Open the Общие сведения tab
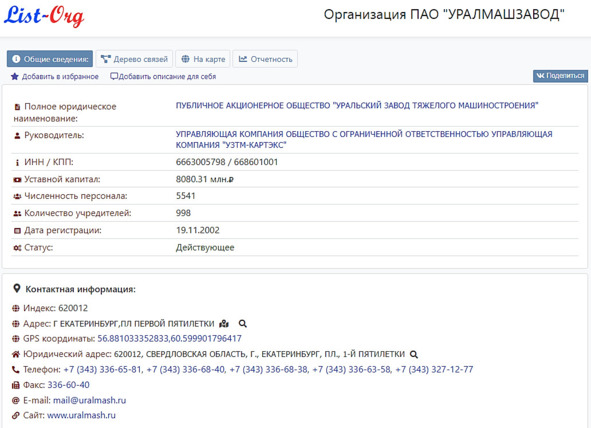Screen dimensions: 591x428 tap(50, 59)
